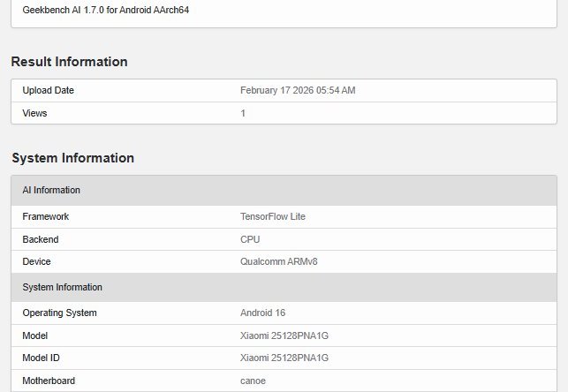Screen dimensions: 568x392
Task: Click the Result Information heading
Action: [69, 62]
